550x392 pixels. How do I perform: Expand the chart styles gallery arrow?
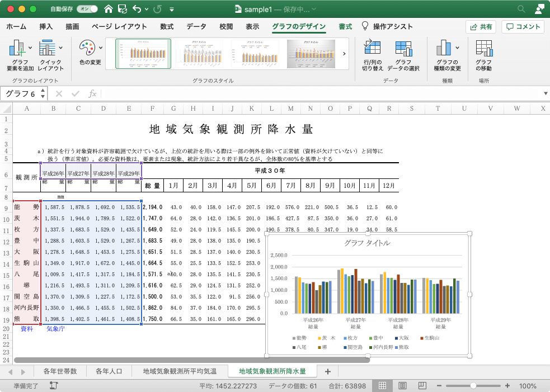click(344, 54)
